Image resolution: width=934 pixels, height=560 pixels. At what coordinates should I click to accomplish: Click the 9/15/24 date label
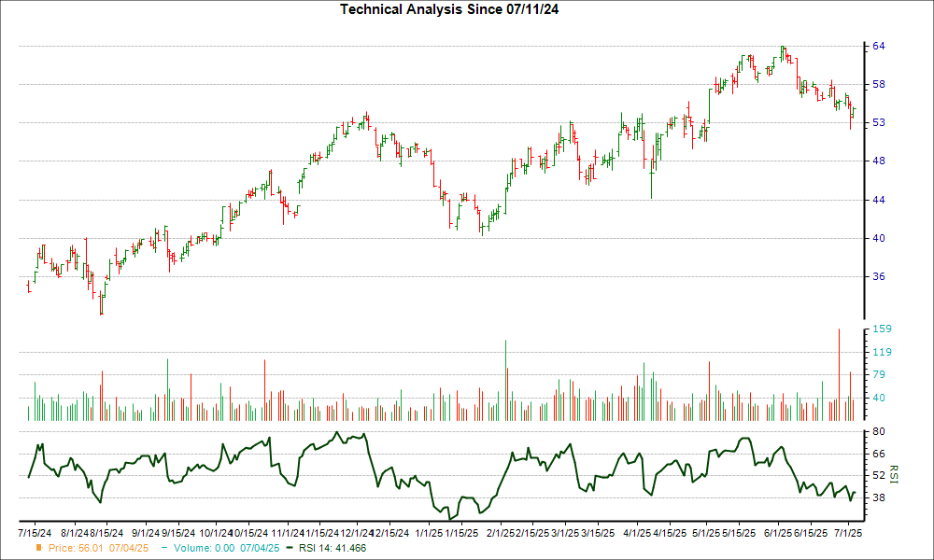(178, 533)
